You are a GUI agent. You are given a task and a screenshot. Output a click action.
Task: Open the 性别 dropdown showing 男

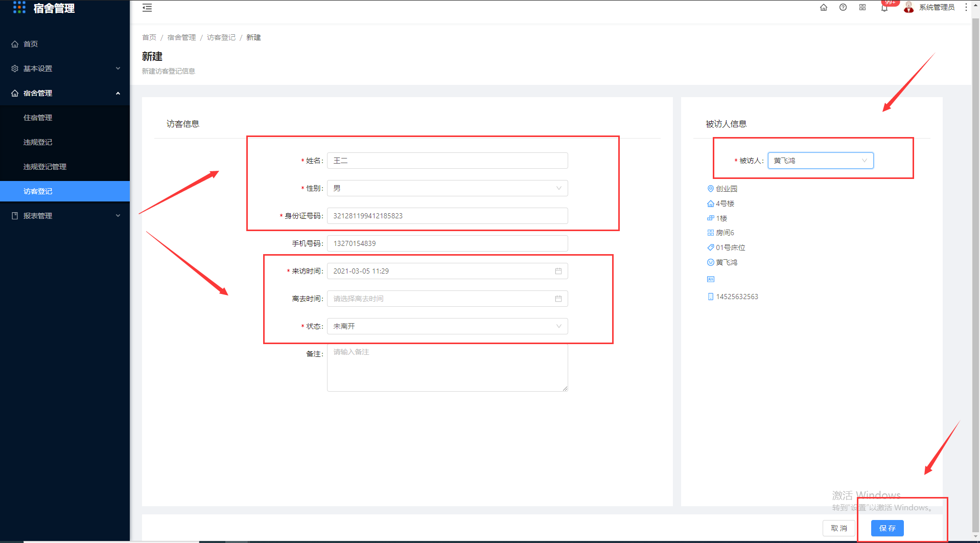click(x=448, y=188)
